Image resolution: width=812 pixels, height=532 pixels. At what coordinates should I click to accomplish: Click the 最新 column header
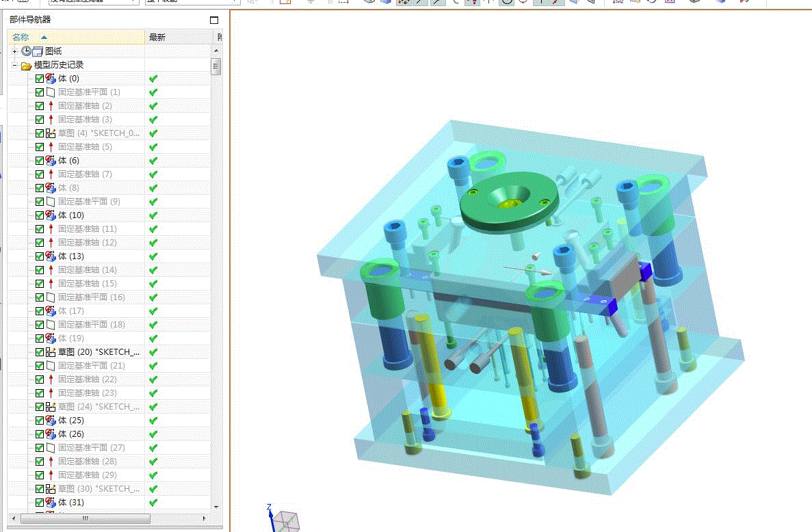click(x=179, y=37)
